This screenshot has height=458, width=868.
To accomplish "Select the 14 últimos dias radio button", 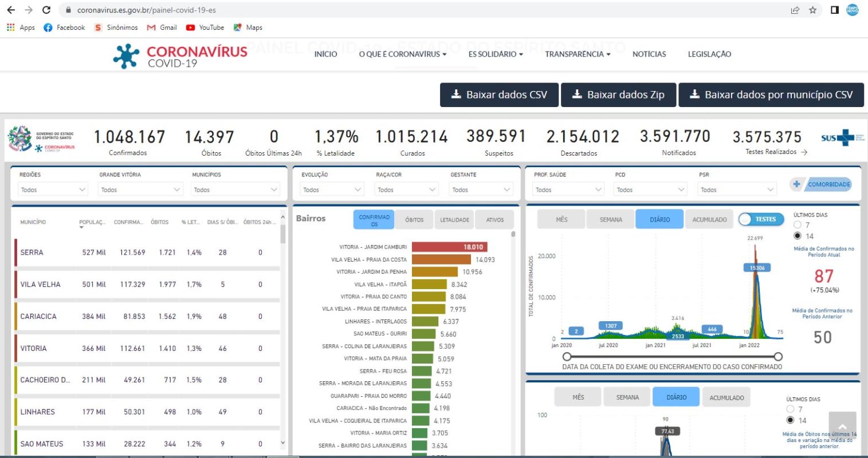I will pyautogui.click(x=798, y=236).
